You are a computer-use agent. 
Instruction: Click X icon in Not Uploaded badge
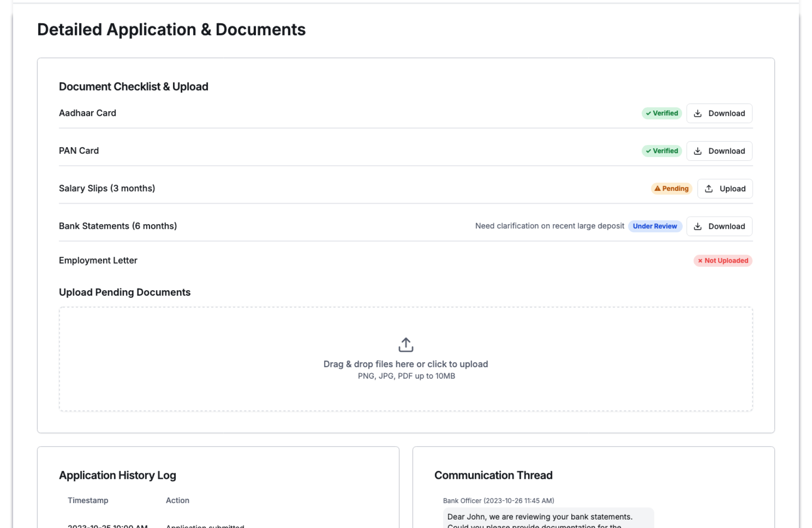pos(700,261)
